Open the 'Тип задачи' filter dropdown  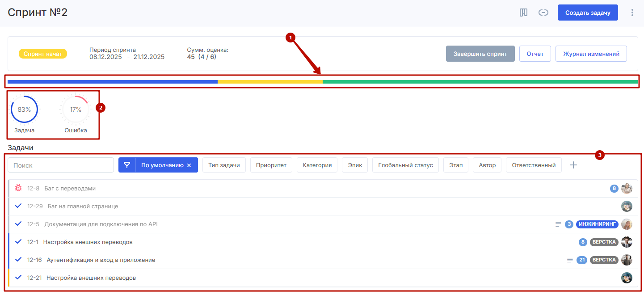224,165
